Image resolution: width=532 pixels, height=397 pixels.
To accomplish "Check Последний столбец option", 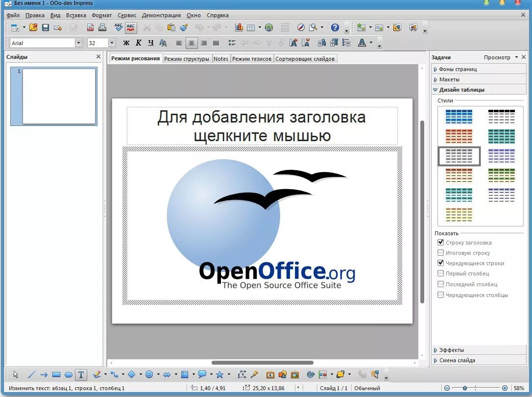I will click(440, 284).
